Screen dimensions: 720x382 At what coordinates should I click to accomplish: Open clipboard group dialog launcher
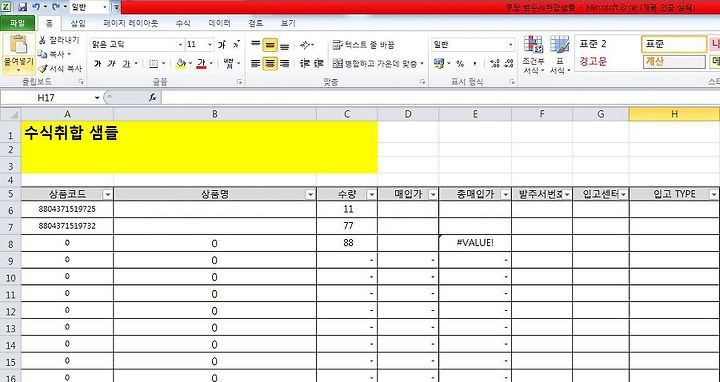81,82
